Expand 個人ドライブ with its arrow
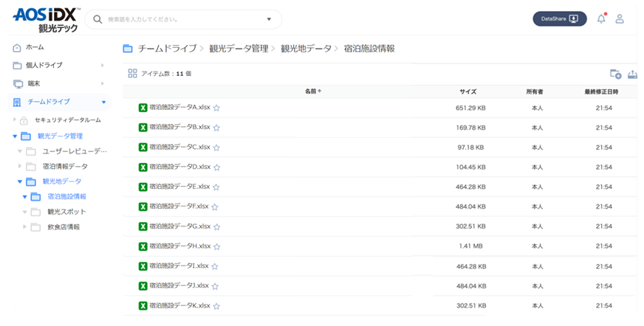Viewport: 644px width, 326px height. tap(102, 65)
